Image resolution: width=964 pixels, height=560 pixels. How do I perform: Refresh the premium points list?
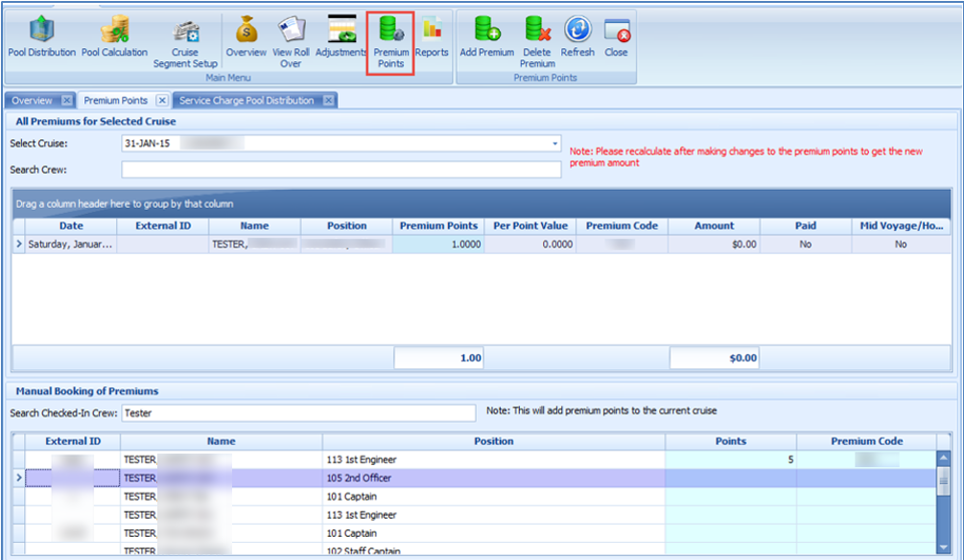click(577, 36)
